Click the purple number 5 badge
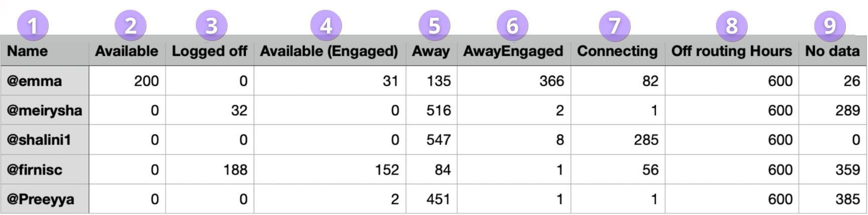This screenshot has height=215, width=868. pyautogui.click(x=434, y=26)
